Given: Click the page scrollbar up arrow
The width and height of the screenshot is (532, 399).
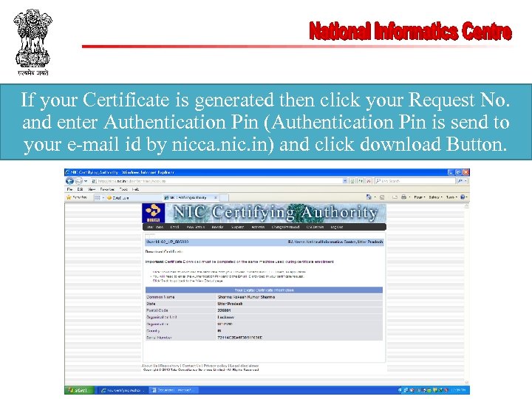Looking at the screenshot, I should coord(466,206).
